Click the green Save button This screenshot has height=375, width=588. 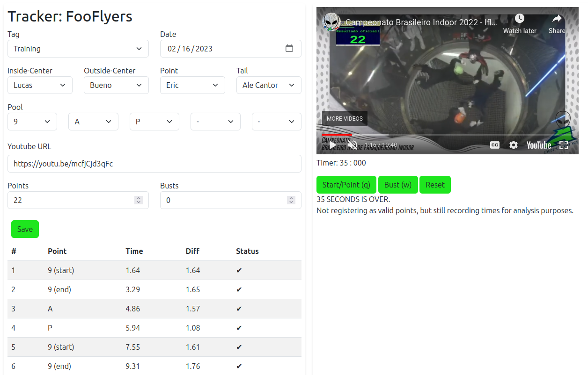point(25,229)
